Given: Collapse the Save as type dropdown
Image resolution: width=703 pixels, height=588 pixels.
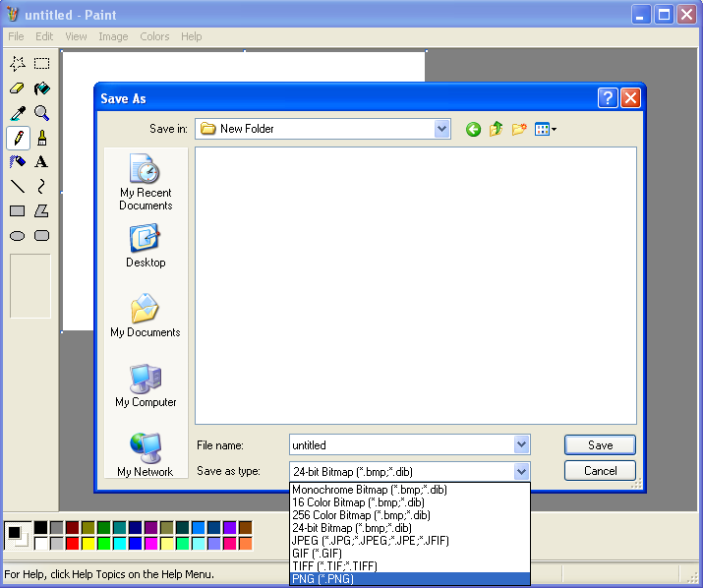Looking at the screenshot, I should [521, 472].
